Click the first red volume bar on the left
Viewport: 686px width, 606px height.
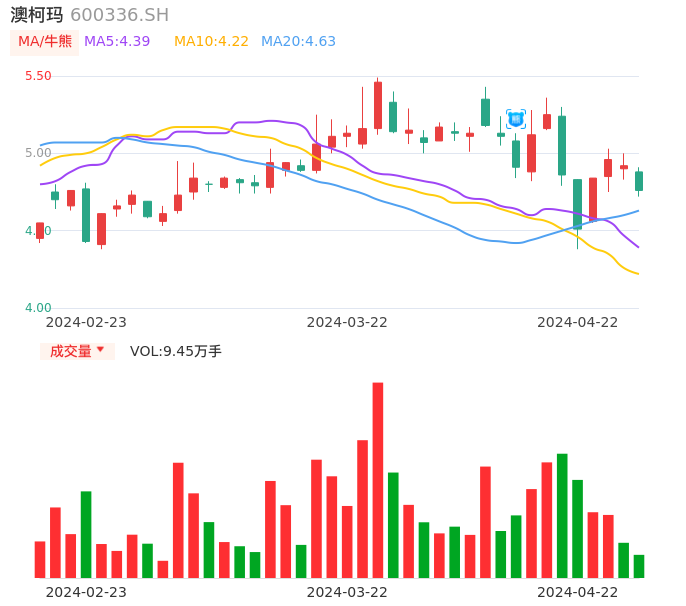[40, 559]
